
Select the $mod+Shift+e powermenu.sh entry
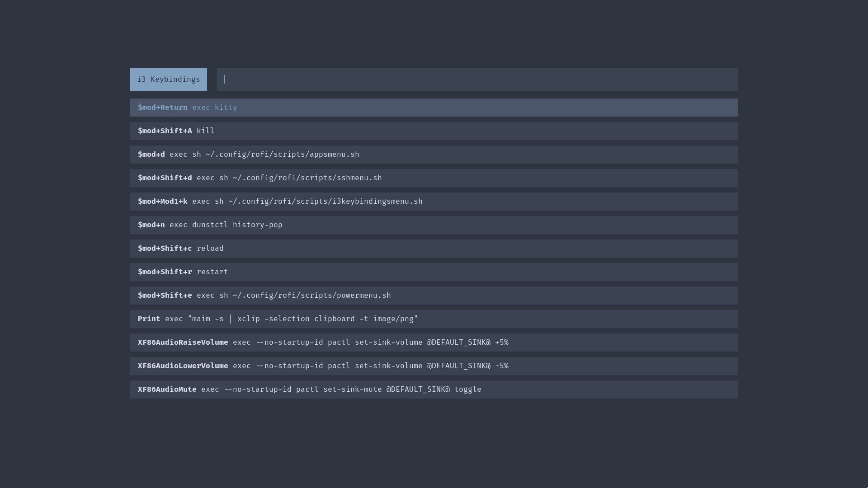(x=433, y=296)
